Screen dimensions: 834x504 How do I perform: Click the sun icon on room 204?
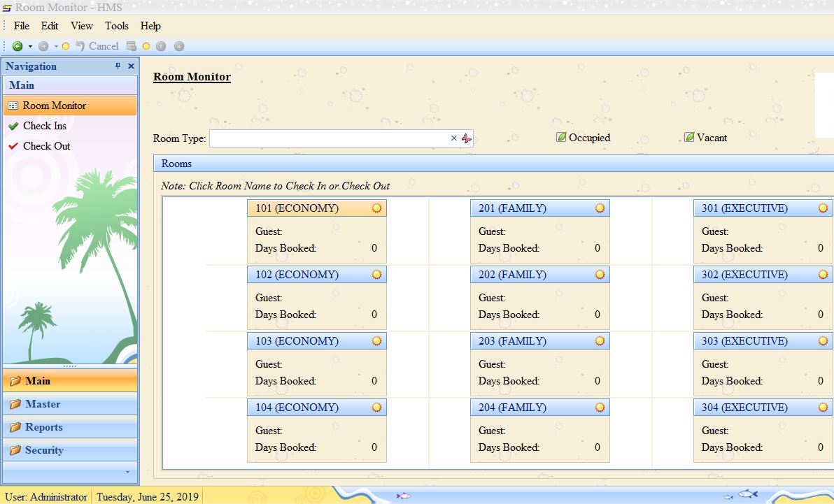click(600, 408)
